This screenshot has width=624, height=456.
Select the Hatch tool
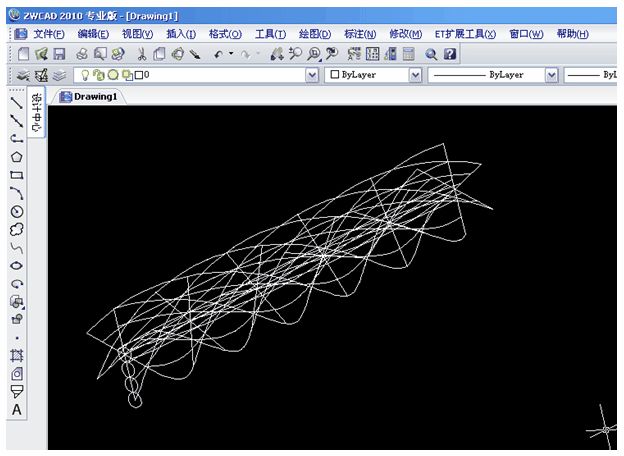16,355
